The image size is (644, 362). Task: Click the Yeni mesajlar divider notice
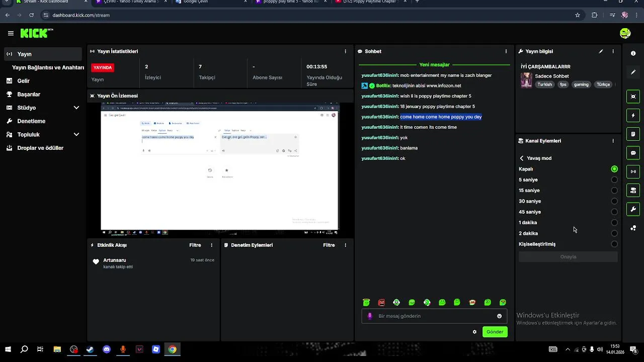(x=434, y=65)
